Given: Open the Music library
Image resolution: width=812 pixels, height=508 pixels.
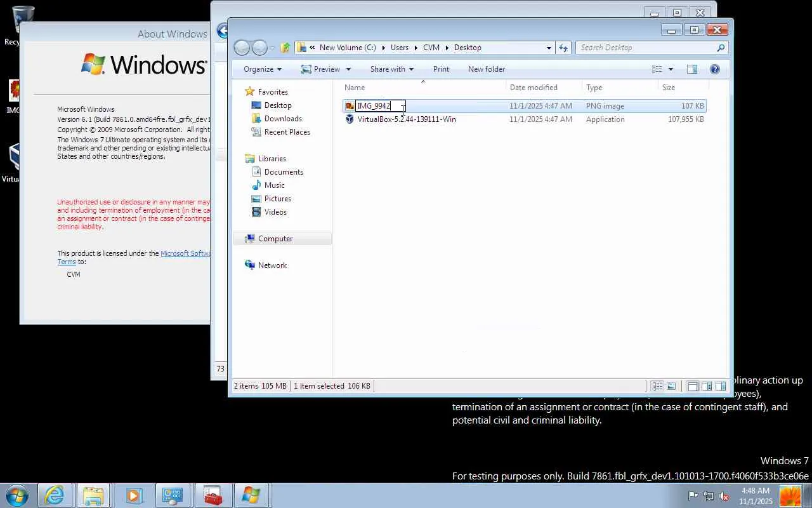Looking at the screenshot, I should tap(274, 185).
